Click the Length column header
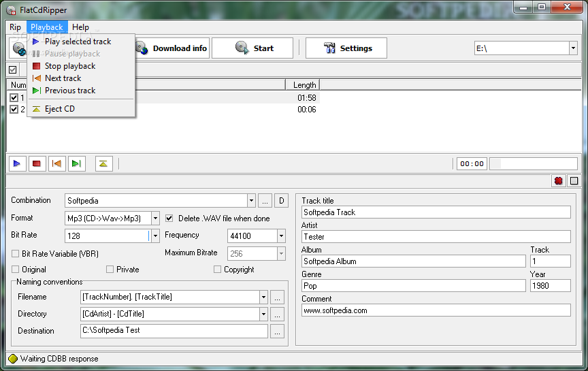Image resolution: width=588 pixels, height=371 pixels. click(303, 85)
